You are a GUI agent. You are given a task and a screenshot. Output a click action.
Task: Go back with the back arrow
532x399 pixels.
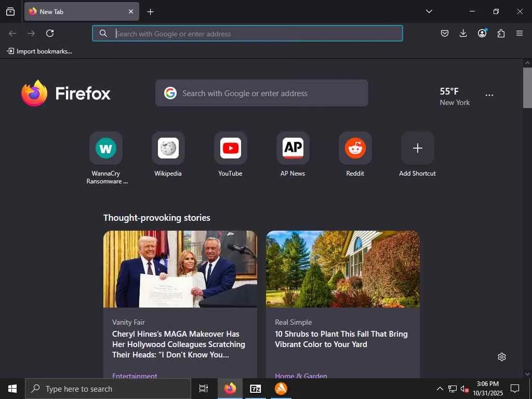click(12, 33)
